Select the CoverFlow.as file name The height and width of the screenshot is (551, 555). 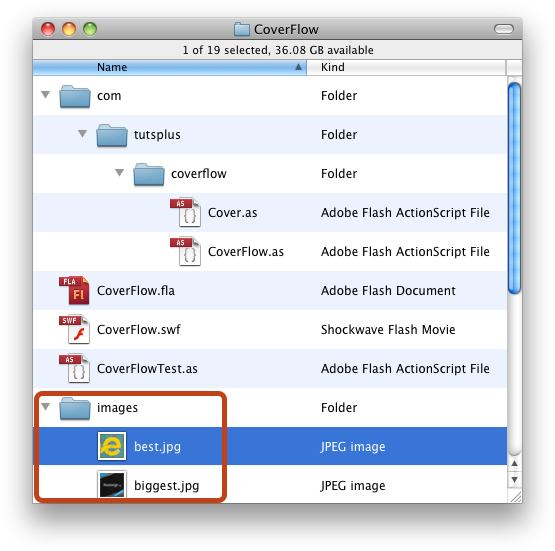click(246, 252)
